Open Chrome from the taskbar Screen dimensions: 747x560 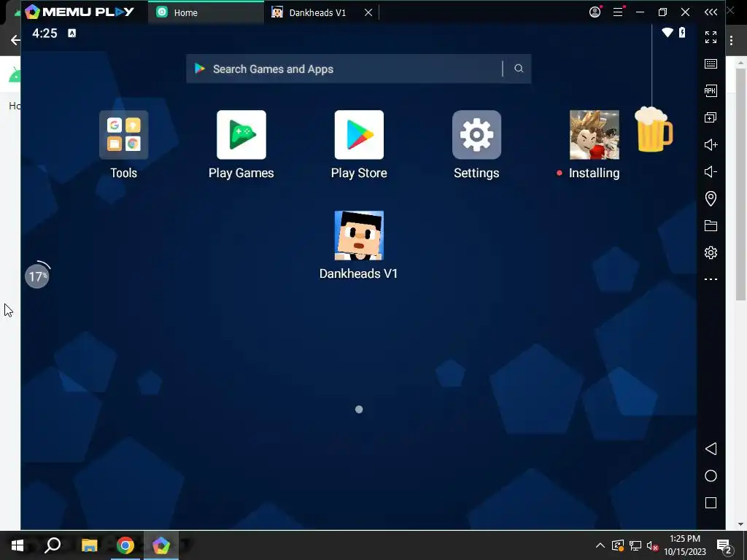pyautogui.click(x=125, y=545)
